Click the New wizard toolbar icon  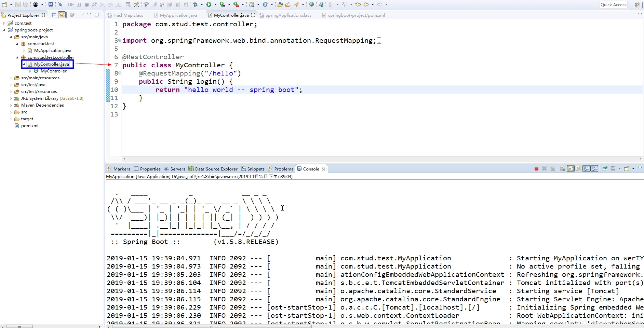(5, 4)
